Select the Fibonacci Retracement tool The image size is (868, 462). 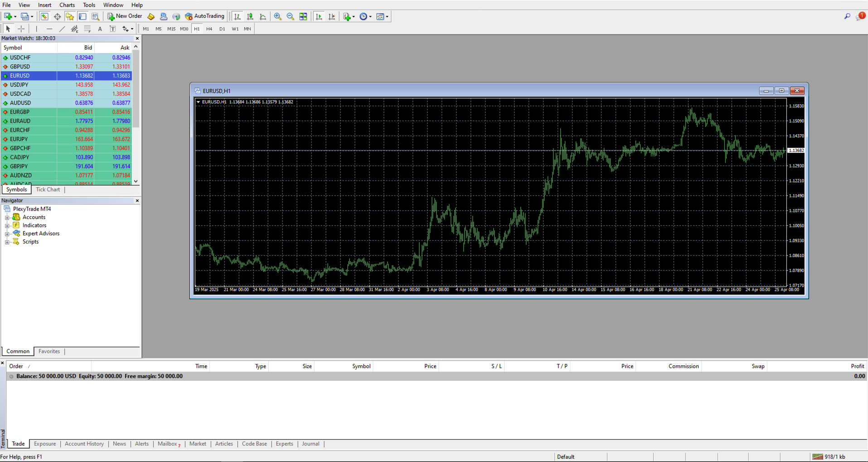click(87, 29)
